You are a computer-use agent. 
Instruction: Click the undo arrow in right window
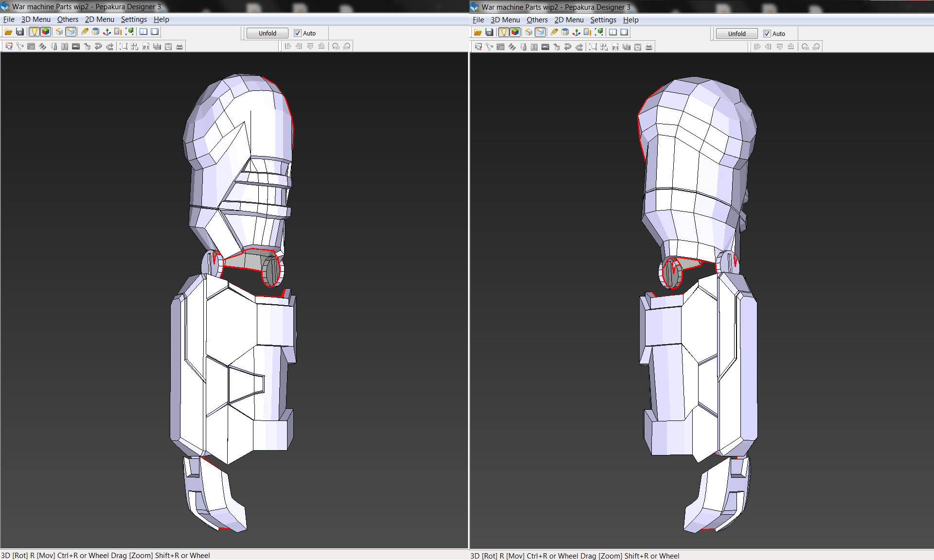pos(568,47)
